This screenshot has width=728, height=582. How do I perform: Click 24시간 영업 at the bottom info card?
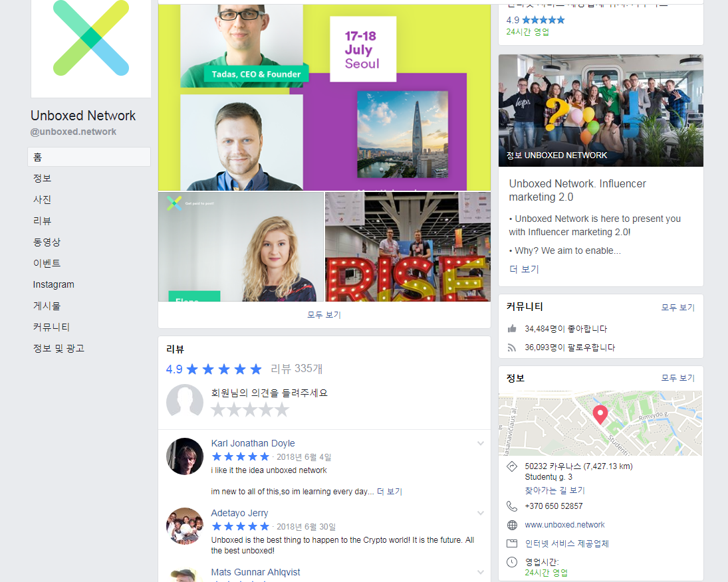point(546,573)
